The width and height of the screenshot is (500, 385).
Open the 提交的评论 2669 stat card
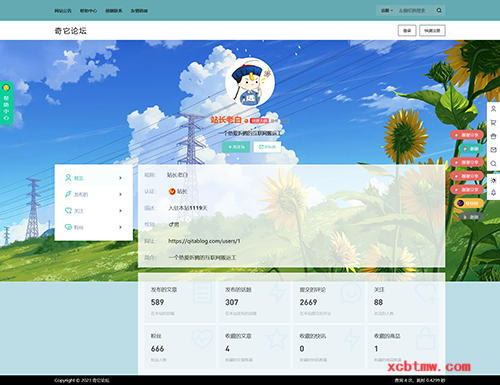click(329, 301)
